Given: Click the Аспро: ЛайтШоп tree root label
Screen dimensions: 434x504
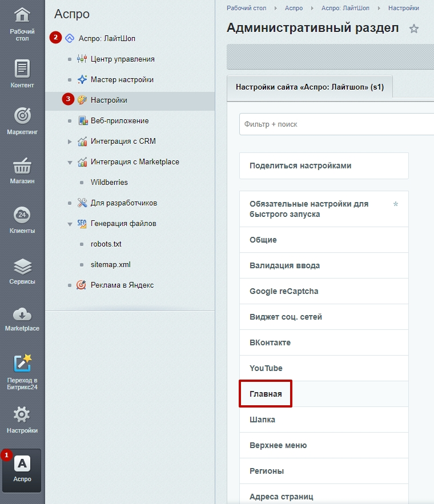Looking at the screenshot, I should [x=107, y=39].
